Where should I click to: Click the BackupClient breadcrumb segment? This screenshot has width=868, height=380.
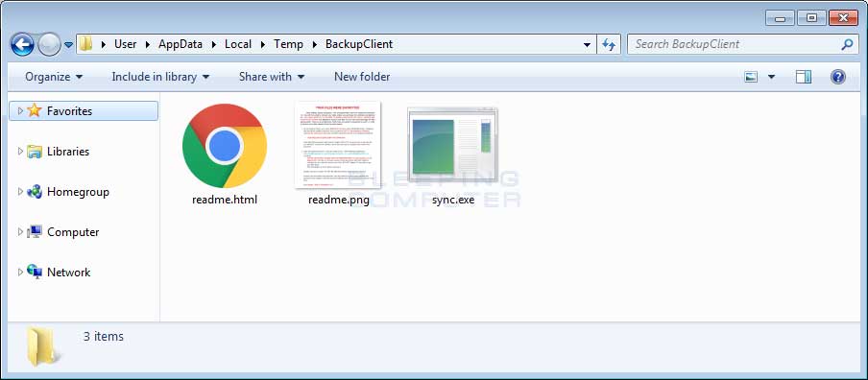click(359, 44)
